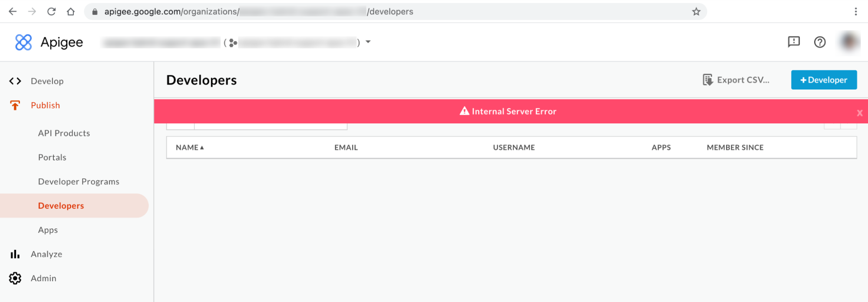
Task: Open Portals from the Publish menu
Action: pyautogui.click(x=52, y=157)
